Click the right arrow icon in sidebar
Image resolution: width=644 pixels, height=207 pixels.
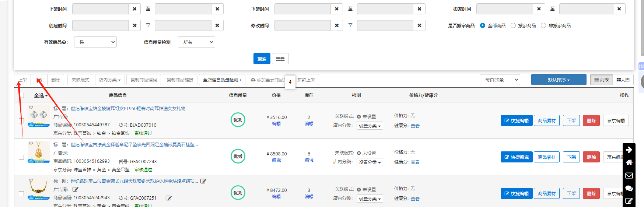click(x=629, y=150)
